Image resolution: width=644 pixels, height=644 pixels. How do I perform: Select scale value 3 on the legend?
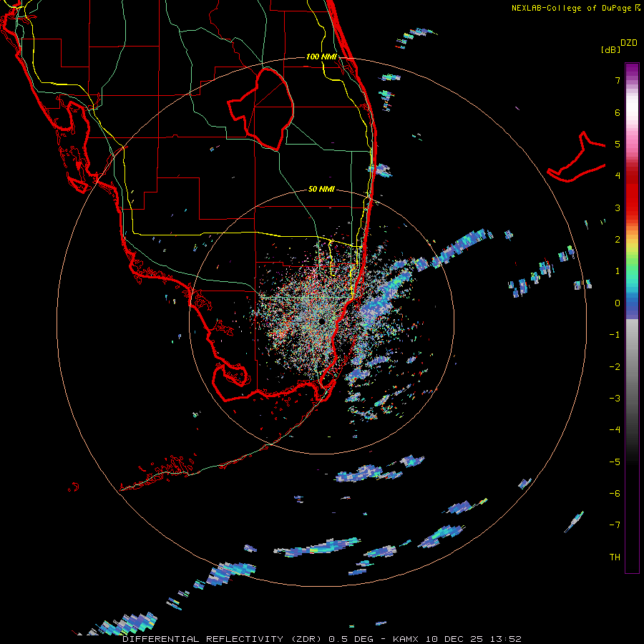pos(618,208)
